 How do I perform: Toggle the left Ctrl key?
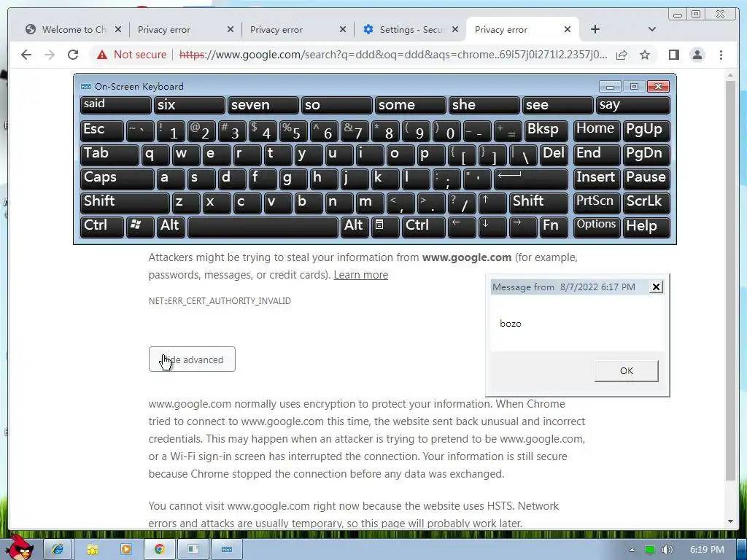(102, 227)
